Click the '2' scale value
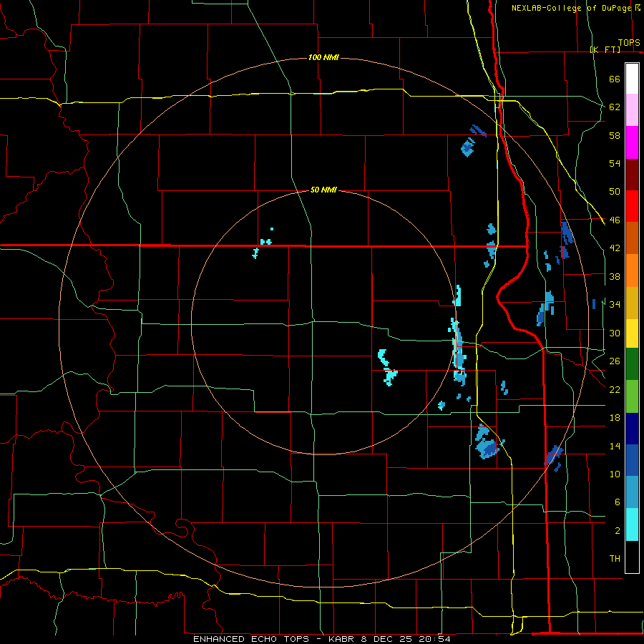 (x=618, y=530)
